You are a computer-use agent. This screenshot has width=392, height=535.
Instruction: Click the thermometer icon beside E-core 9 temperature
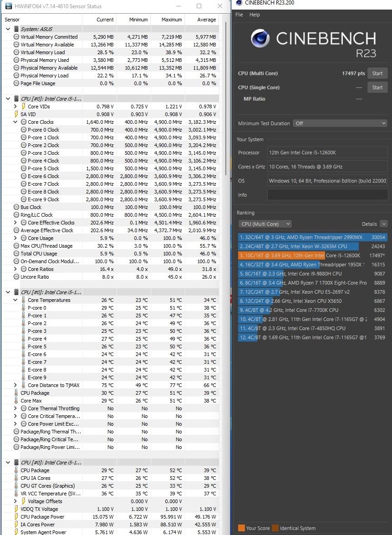23,377
